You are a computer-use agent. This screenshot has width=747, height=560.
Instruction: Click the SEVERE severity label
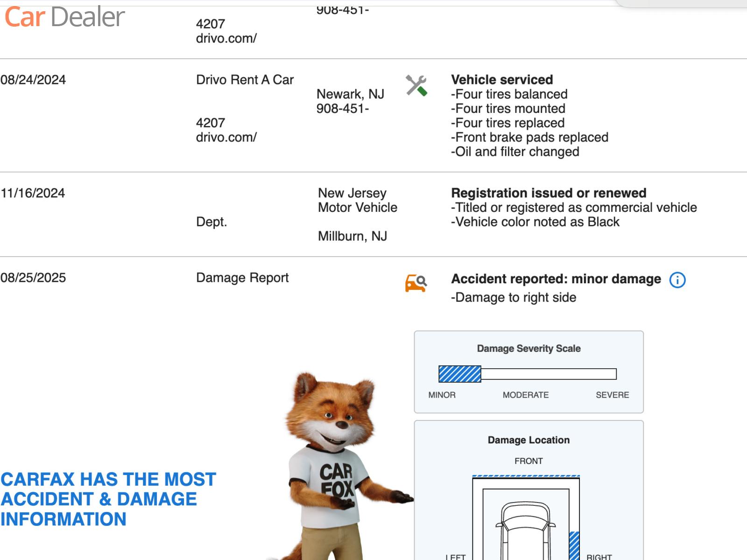tap(612, 395)
